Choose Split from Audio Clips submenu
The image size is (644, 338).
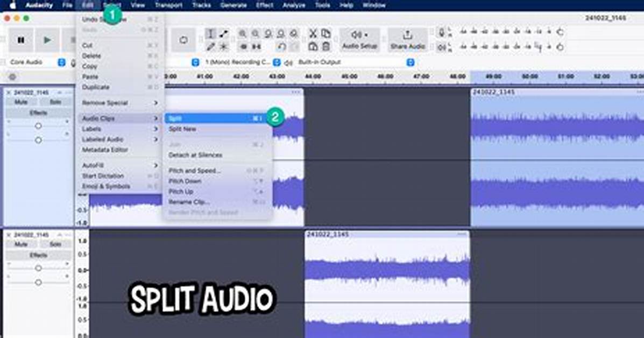tap(218, 118)
